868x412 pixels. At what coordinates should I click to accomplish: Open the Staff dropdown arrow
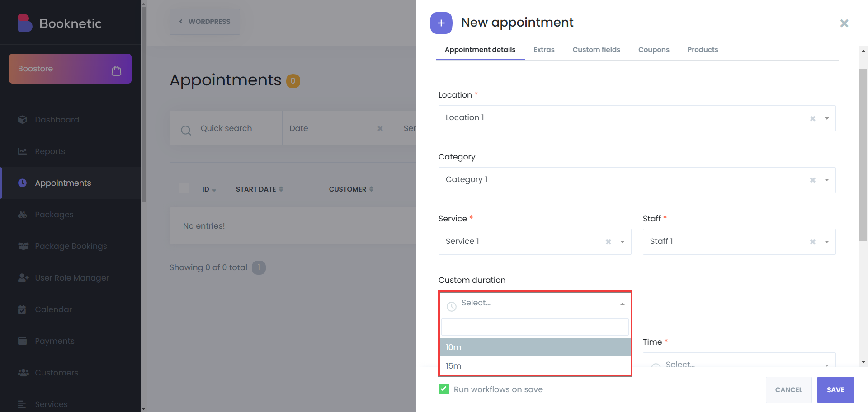pyautogui.click(x=826, y=242)
